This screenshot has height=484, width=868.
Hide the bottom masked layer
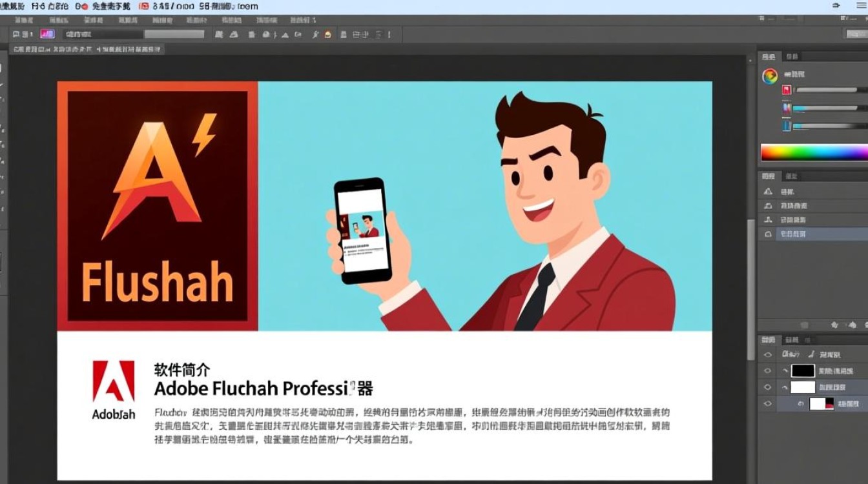tap(768, 402)
